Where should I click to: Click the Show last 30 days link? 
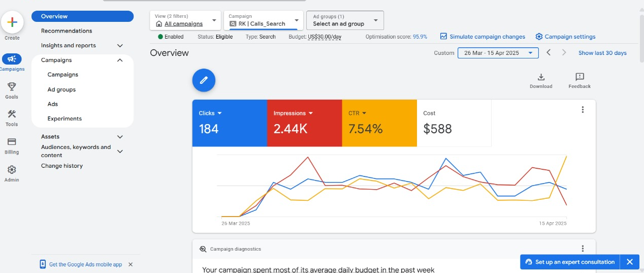pos(602,53)
